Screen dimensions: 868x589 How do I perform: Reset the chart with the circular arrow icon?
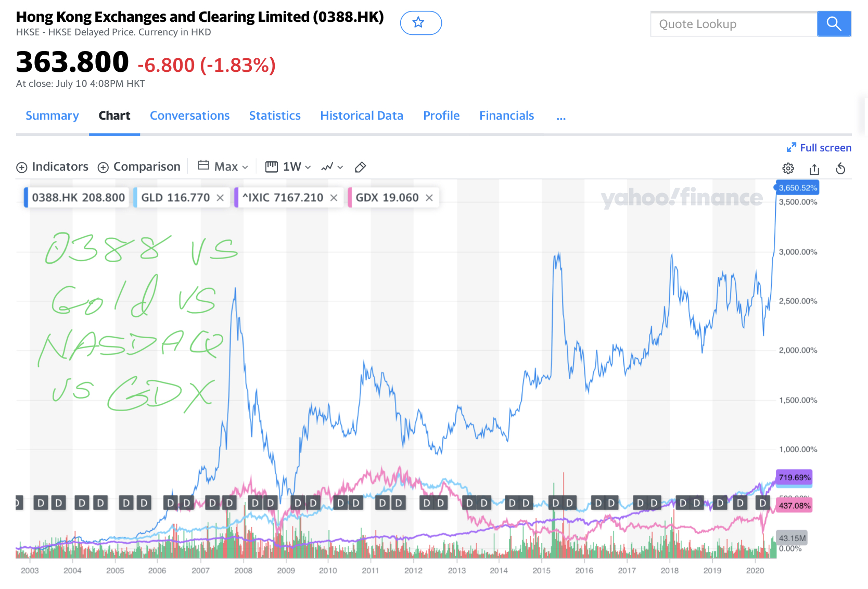click(x=840, y=169)
